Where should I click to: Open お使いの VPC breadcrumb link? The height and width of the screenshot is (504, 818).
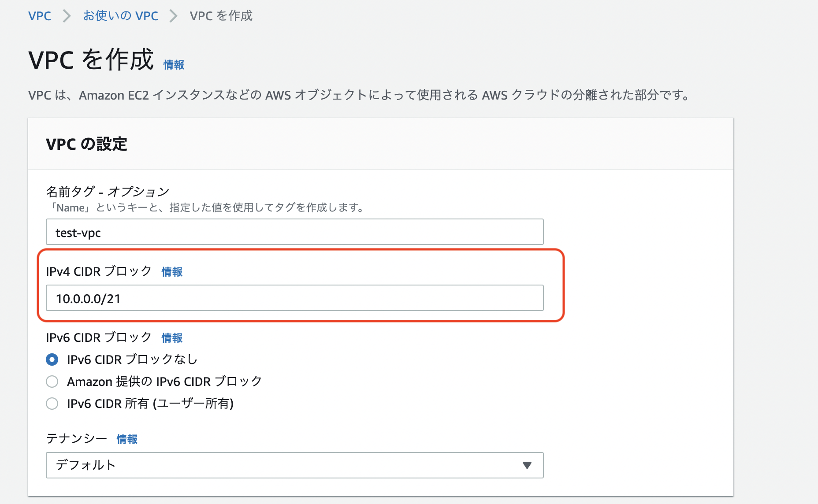[121, 16]
